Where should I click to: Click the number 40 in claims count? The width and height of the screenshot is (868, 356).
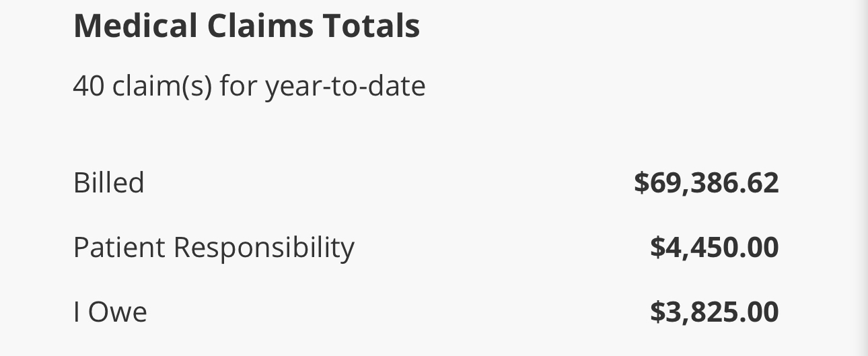click(x=88, y=86)
